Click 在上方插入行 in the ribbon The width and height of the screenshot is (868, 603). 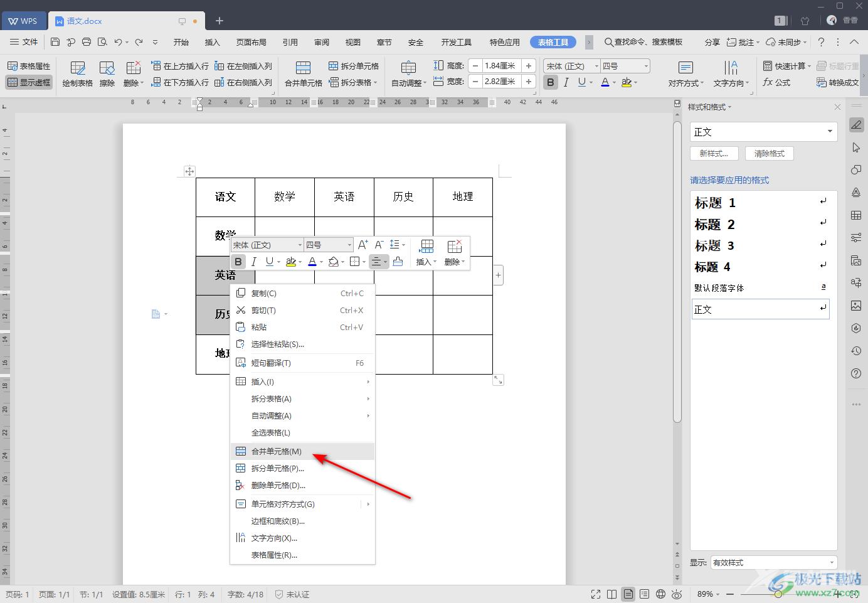click(x=180, y=66)
